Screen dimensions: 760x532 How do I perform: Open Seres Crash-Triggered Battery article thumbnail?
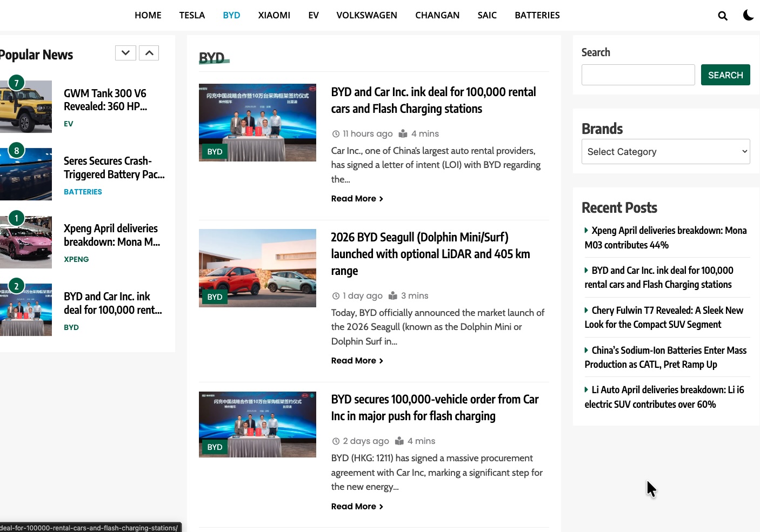(26, 174)
